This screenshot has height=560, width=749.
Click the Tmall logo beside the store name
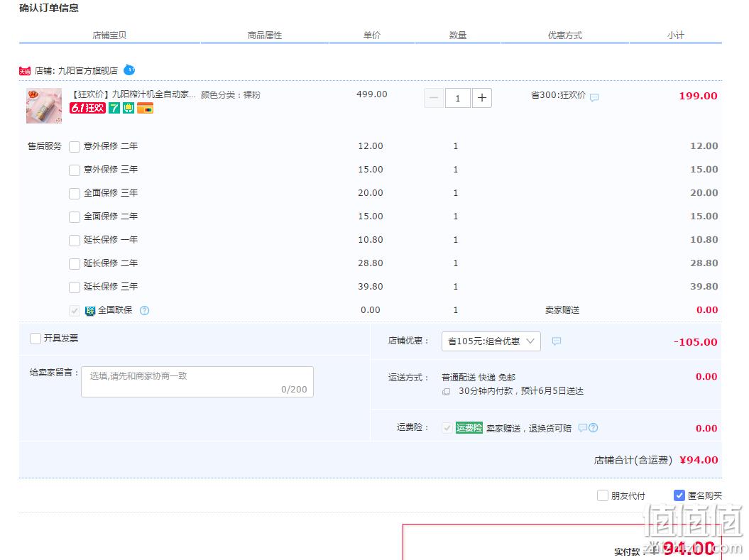pos(25,71)
